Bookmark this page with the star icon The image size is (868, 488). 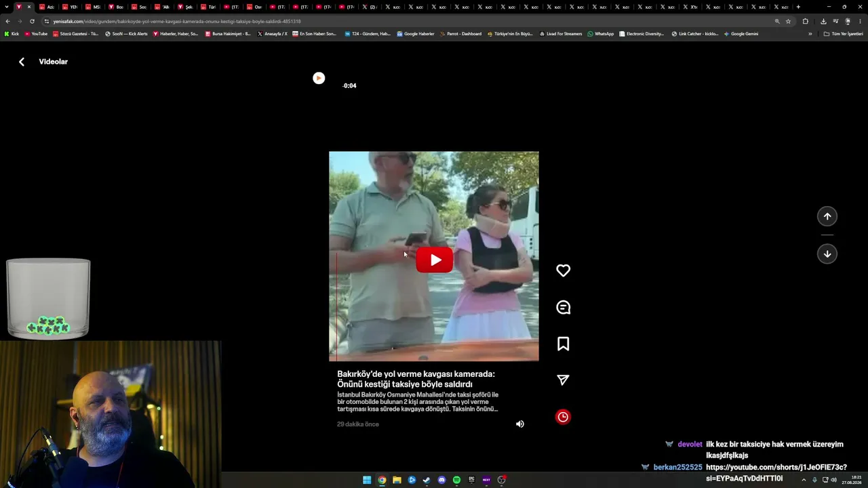(788, 21)
